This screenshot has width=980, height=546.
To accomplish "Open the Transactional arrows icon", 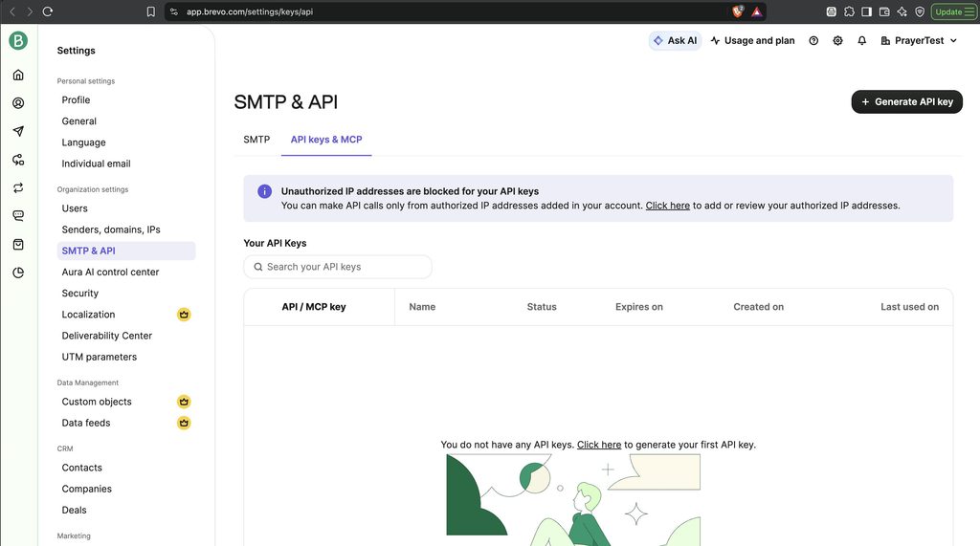I will (18, 188).
